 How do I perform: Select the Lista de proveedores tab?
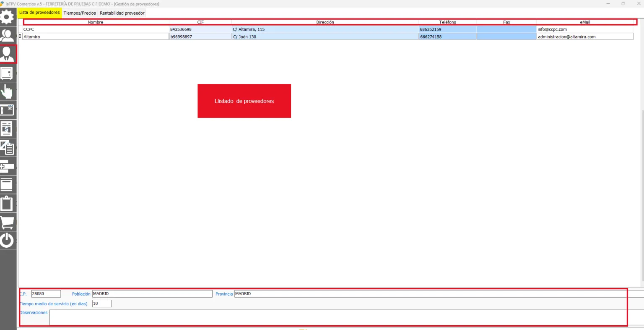[x=39, y=13]
